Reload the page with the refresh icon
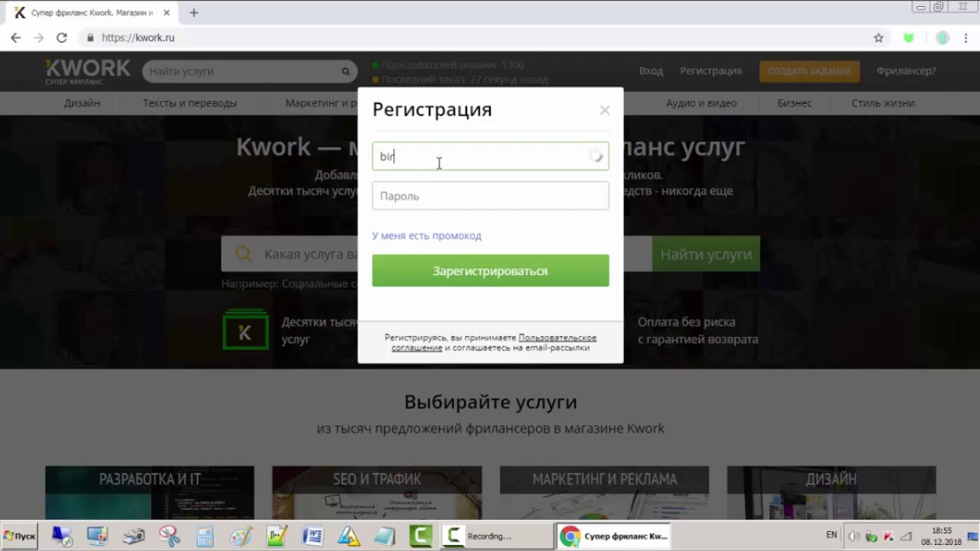This screenshot has height=551, width=980. [x=62, y=37]
